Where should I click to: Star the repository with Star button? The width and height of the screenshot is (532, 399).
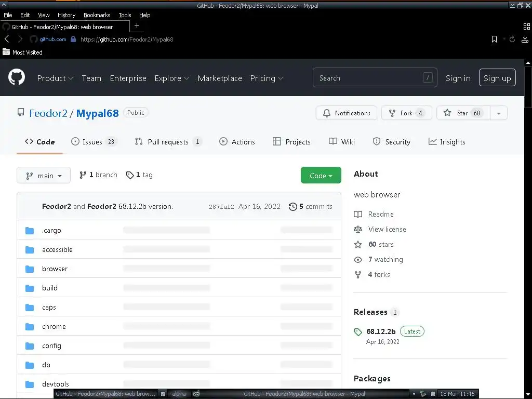click(463, 113)
